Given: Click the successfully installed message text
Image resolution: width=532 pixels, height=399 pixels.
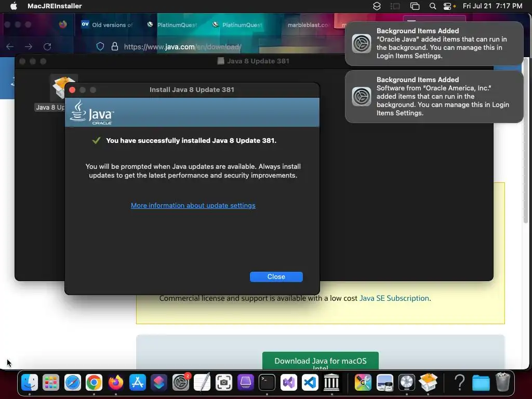Looking at the screenshot, I should pos(191,140).
